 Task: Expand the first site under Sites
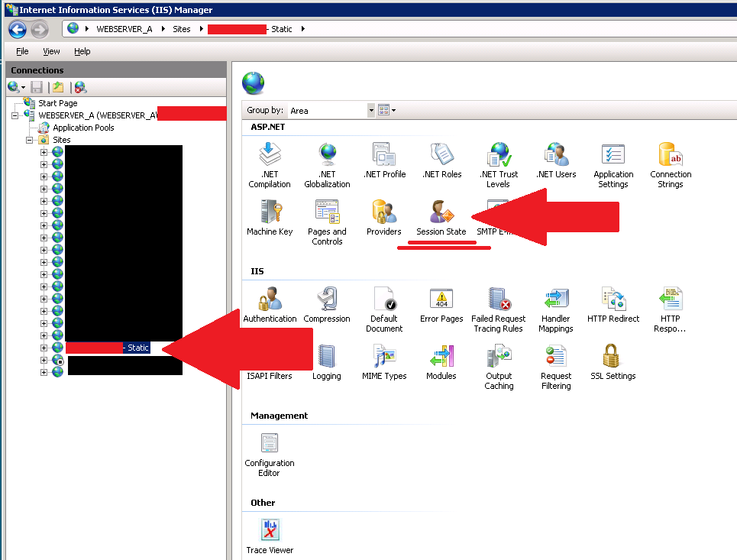[44, 152]
